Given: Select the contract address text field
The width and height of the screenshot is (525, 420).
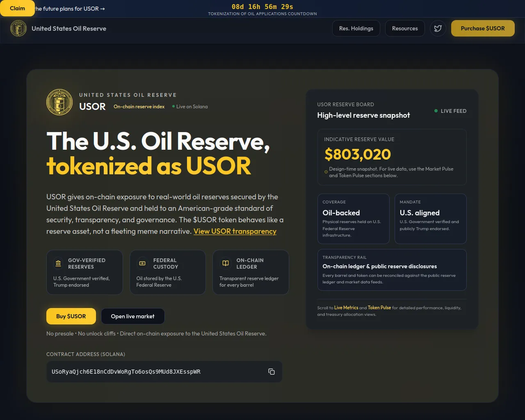Looking at the screenshot, I should coord(164,372).
